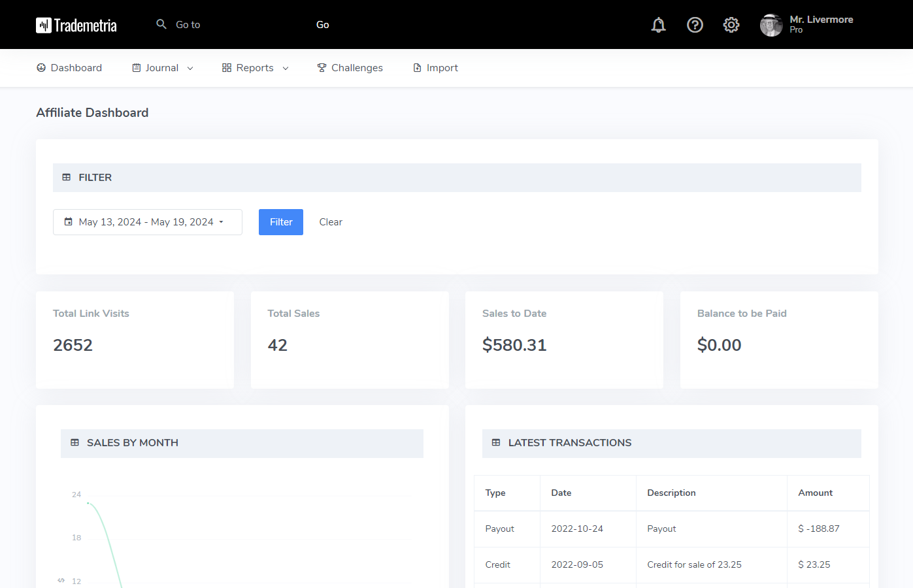Open the settings gear icon
Image resolution: width=913 pixels, height=588 pixels.
pos(731,25)
